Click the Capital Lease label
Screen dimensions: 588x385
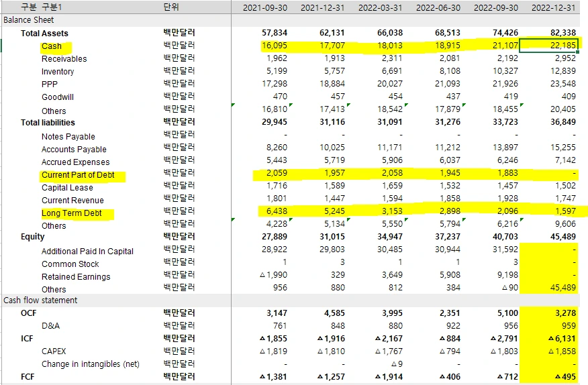pos(67,188)
